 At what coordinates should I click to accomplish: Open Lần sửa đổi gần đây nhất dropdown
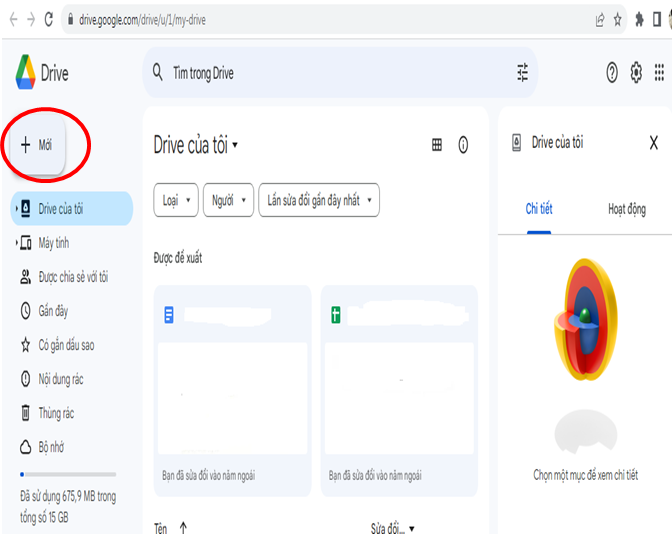[x=319, y=200]
